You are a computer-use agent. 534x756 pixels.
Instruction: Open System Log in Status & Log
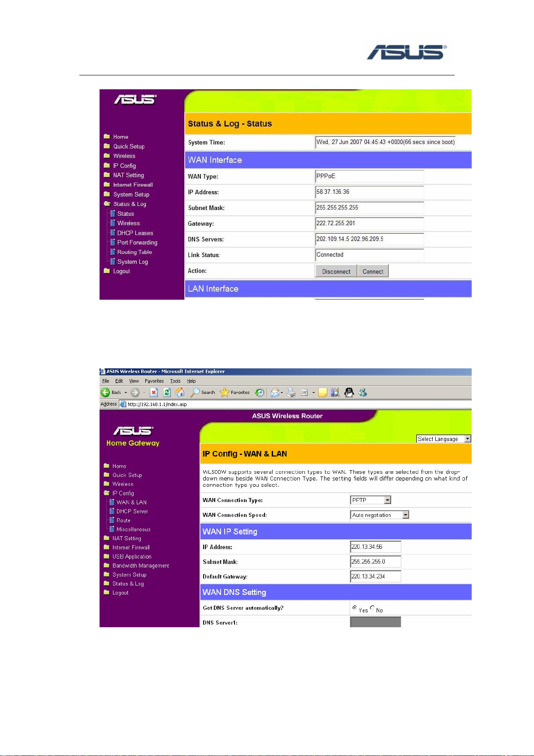tap(132, 262)
